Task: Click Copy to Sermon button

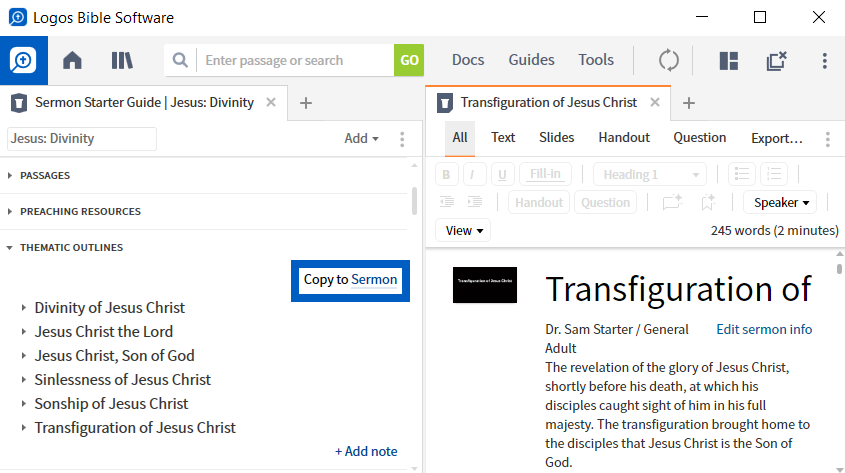Action: pos(350,280)
